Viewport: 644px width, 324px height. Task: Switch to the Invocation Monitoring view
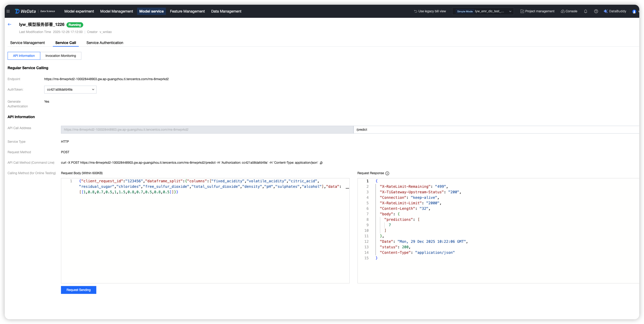pos(61,56)
